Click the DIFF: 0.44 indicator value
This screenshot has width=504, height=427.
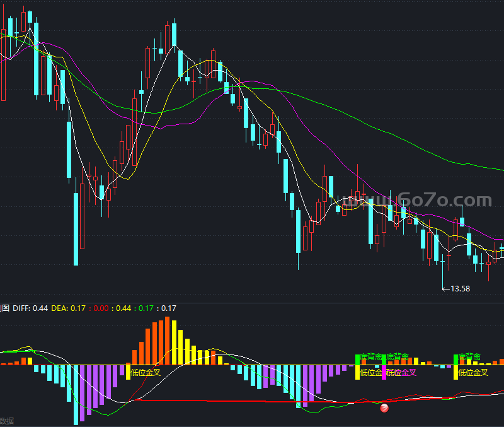pyautogui.click(x=30, y=308)
